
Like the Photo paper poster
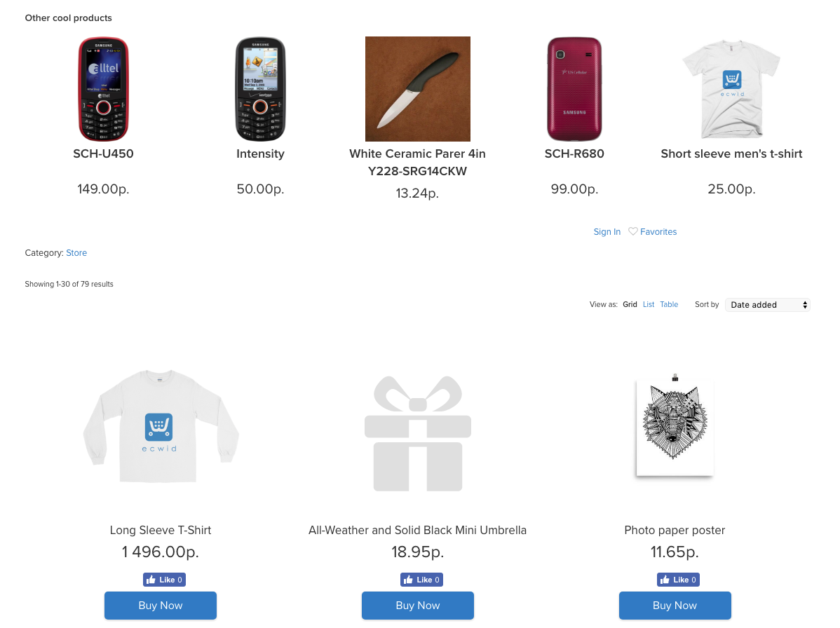pos(678,580)
